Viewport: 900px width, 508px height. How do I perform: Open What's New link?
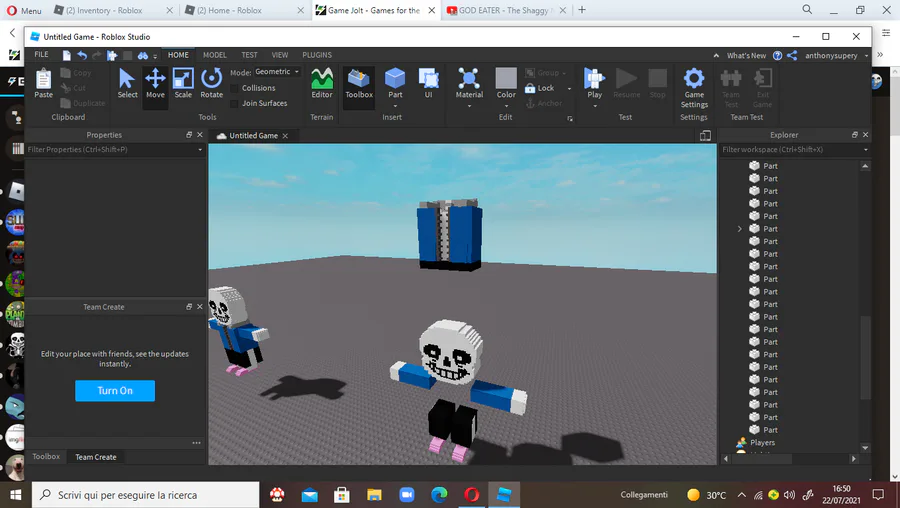point(746,56)
